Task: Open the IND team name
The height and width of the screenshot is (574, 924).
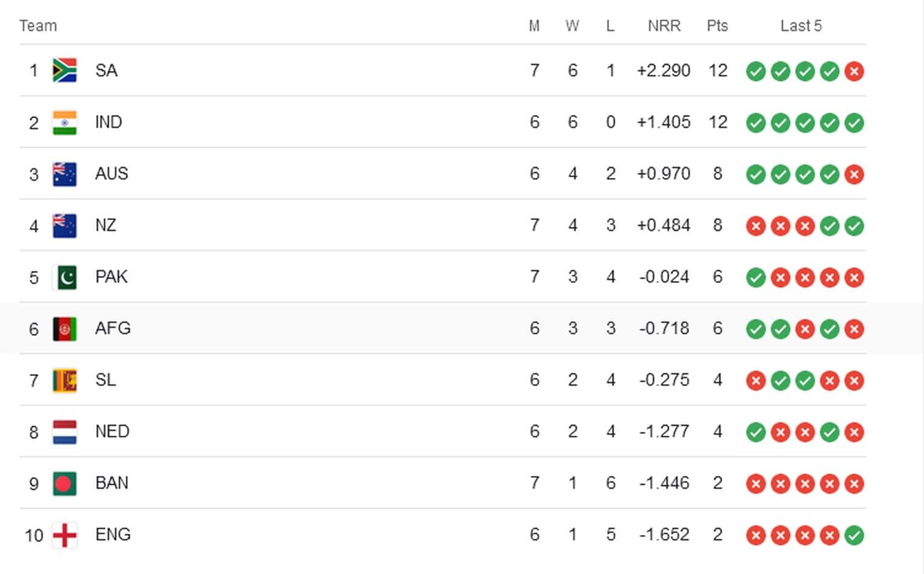Action: click(x=108, y=122)
